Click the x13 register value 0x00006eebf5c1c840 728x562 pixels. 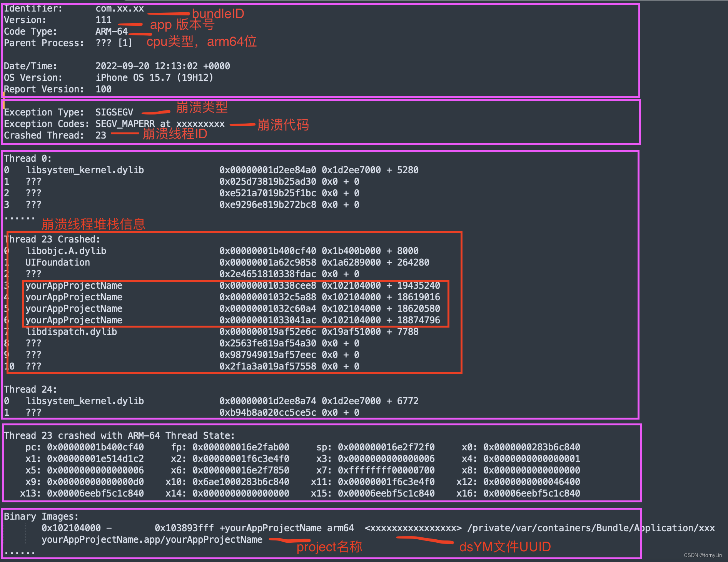coord(95,493)
